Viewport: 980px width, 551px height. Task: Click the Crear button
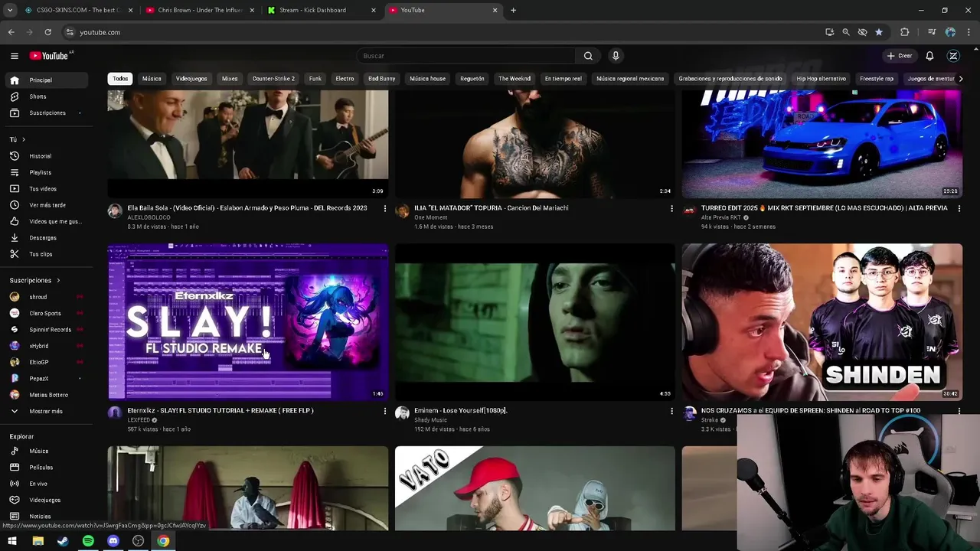pyautogui.click(x=900, y=56)
